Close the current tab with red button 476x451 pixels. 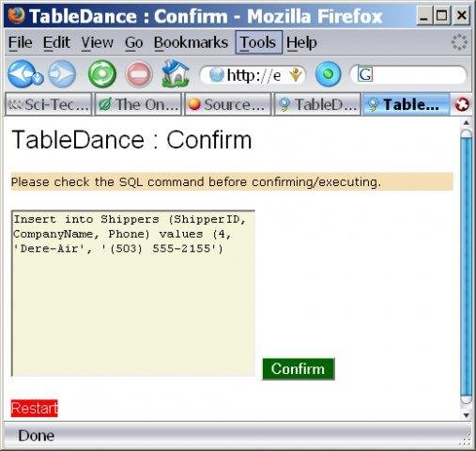[462, 104]
